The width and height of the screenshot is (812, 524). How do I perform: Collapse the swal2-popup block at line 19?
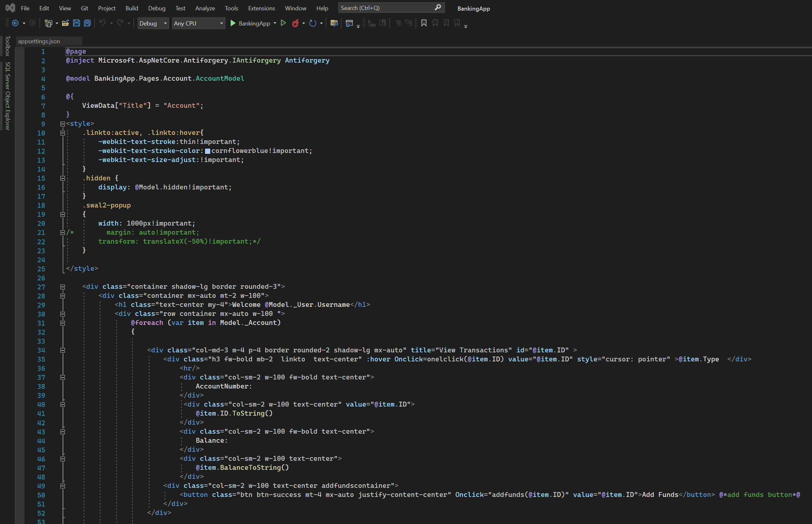[63, 214]
